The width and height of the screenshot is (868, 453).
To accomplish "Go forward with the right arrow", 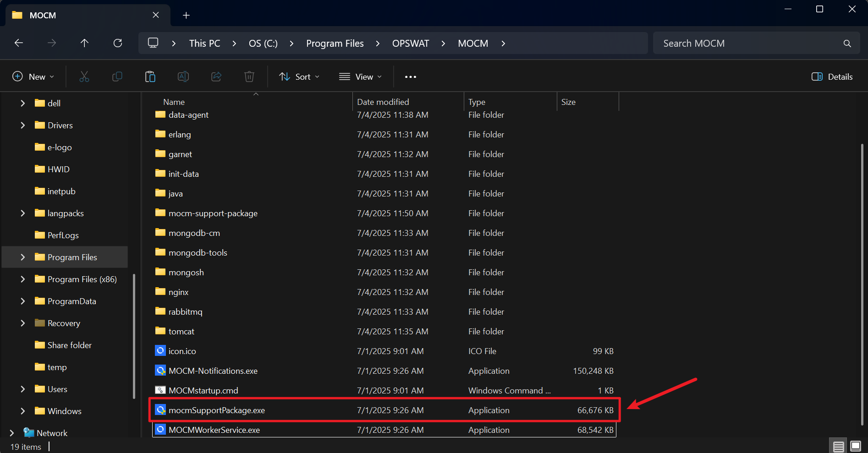I will (x=52, y=43).
